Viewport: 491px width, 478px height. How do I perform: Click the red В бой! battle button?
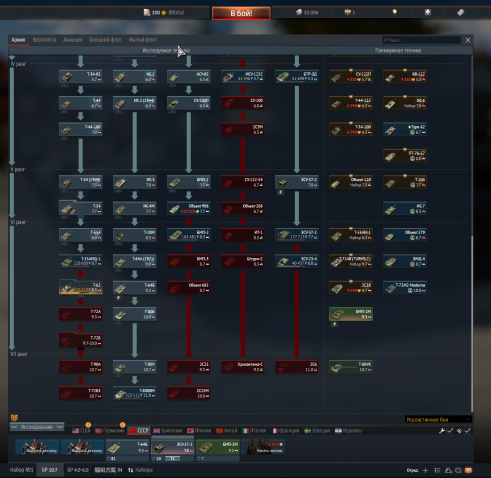click(241, 13)
